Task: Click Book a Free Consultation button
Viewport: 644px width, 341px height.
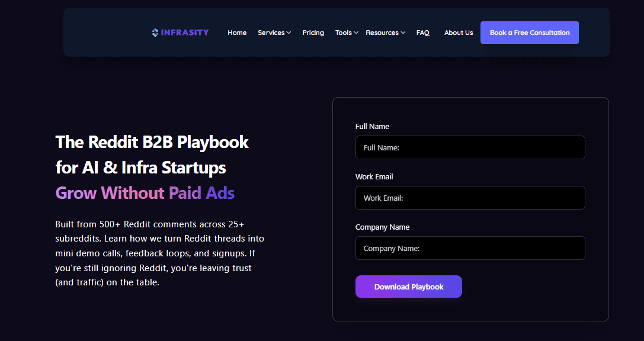Action: (530, 33)
